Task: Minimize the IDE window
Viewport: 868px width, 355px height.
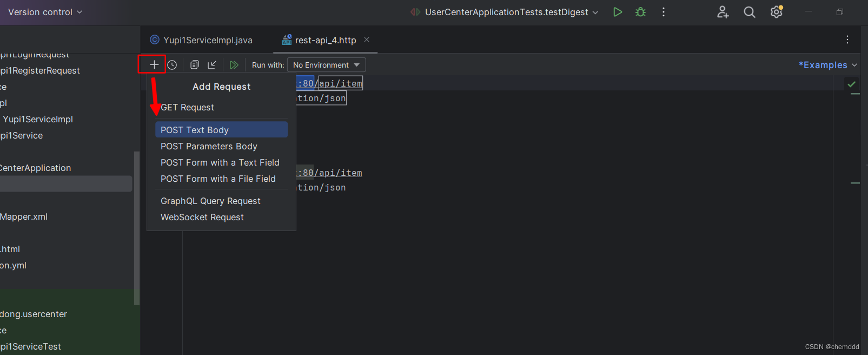Action: (809, 11)
